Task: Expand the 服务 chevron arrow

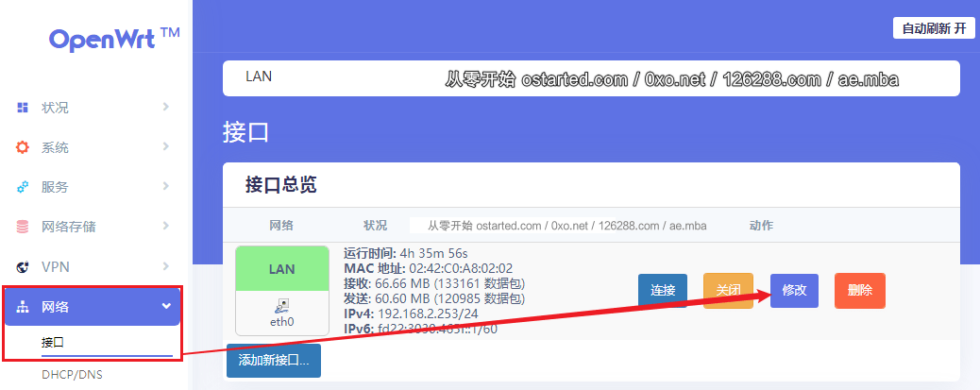Action: click(165, 186)
